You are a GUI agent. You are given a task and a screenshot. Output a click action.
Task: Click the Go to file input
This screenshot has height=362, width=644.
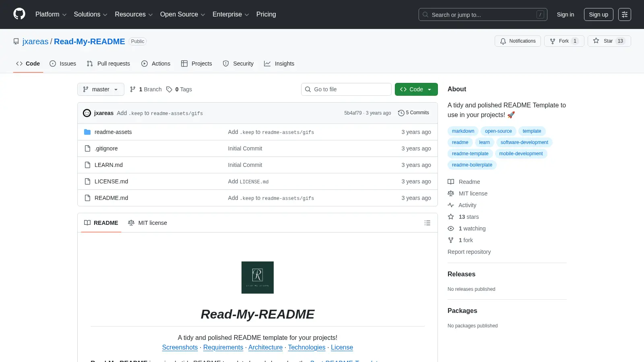click(346, 89)
